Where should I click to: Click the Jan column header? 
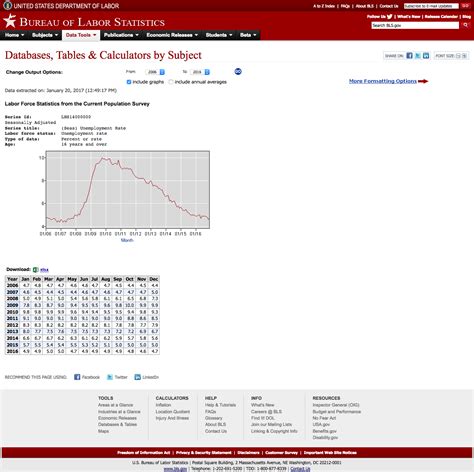pyautogui.click(x=25, y=279)
